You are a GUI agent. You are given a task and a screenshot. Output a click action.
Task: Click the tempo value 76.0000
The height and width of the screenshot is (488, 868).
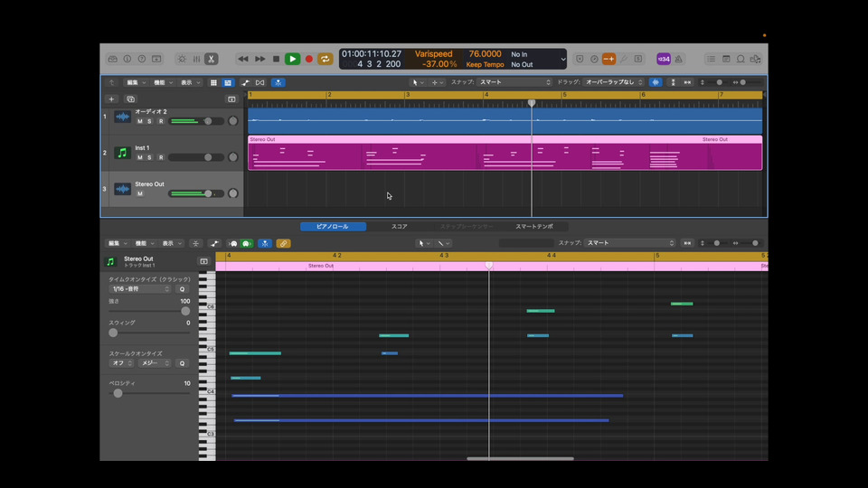pyautogui.click(x=485, y=53)
